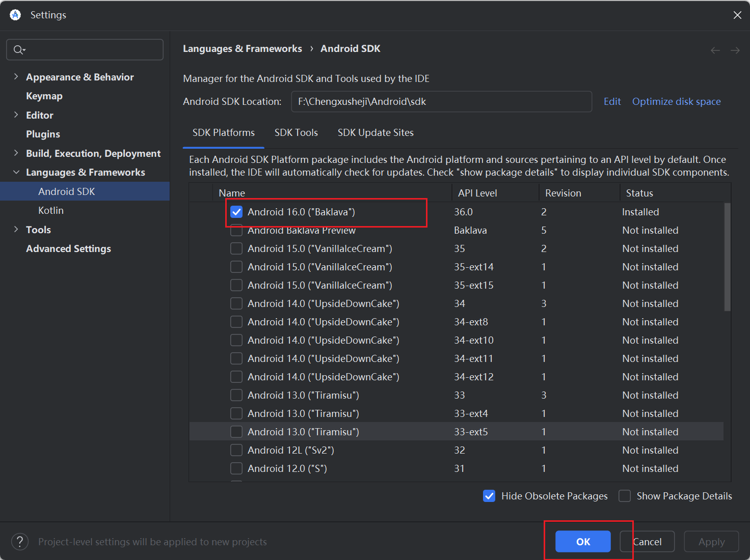Click Languages & Frameworks breadcrumb
Viewport: 750px width, 560px height.
pyautogui.click(x=243, y=48)
